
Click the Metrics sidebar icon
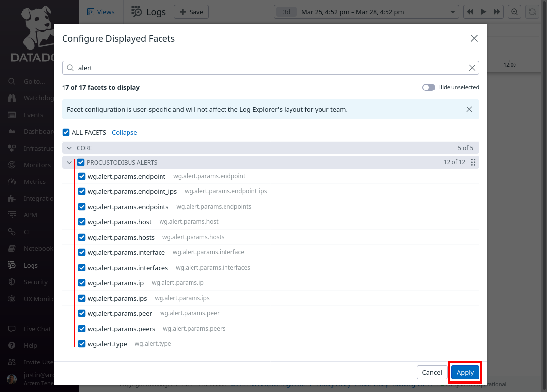[x=12, y=181]
